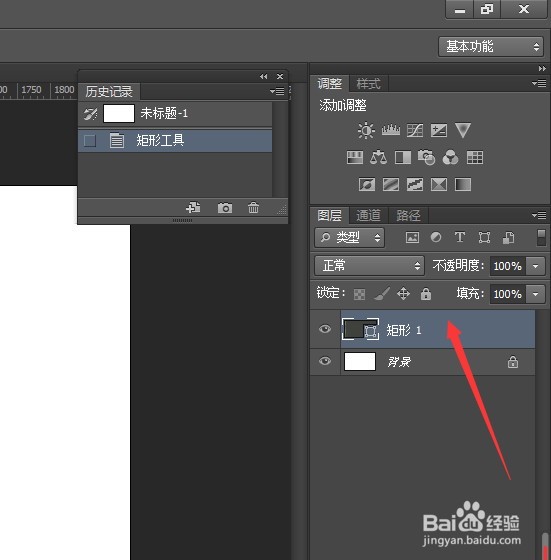The width and height of the screenshot is (551, 560).
Task: Click the 填充 100% value field
Action: [507, 294]
